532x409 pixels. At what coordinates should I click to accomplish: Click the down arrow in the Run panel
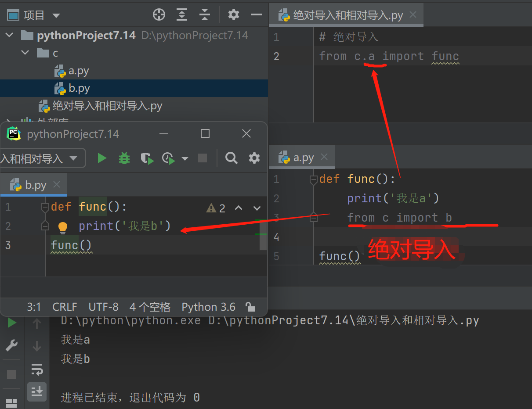[x=37, y=346]
